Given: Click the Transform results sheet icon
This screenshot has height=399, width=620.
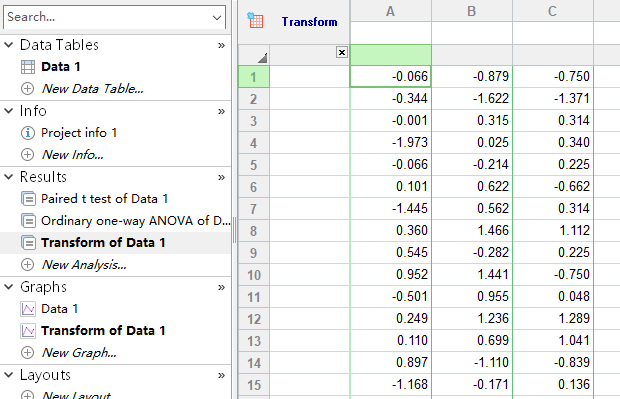Looking at the screenshot, I should 255,21.
